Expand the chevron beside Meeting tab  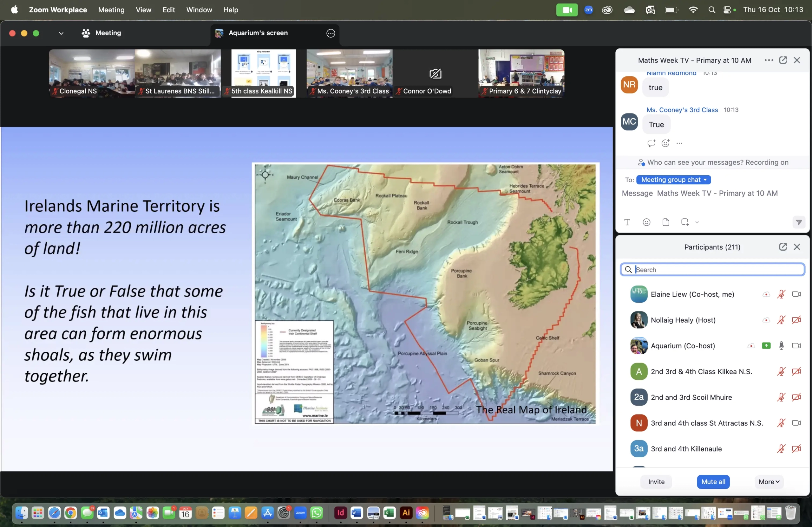pos(61,33)
